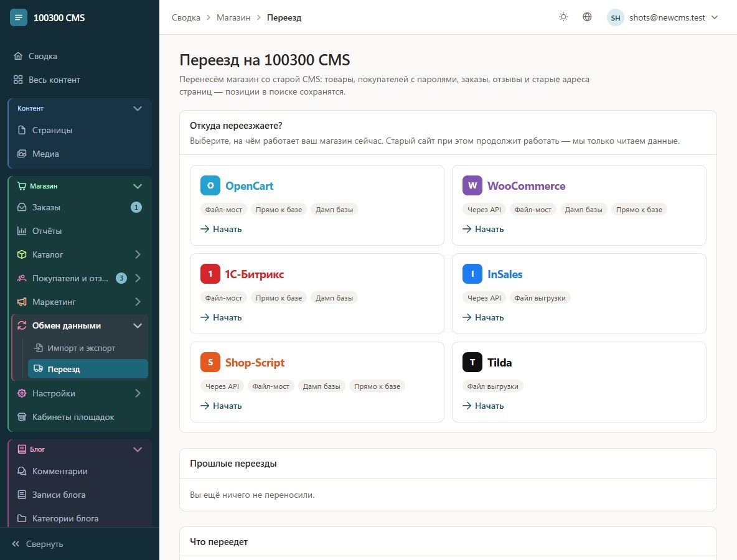Click the SH user avatar
Image resolution: width=737 pixels, height=560 pixels.
(615, 18)
